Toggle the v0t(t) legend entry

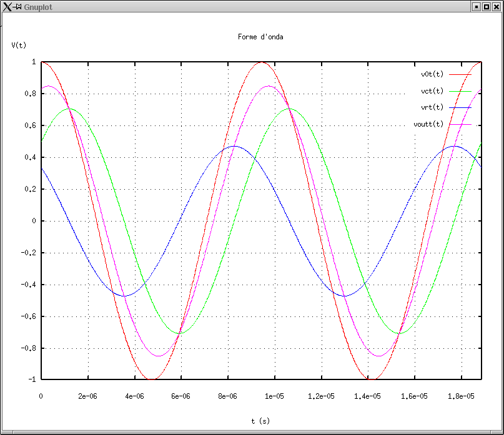(432, 74)
